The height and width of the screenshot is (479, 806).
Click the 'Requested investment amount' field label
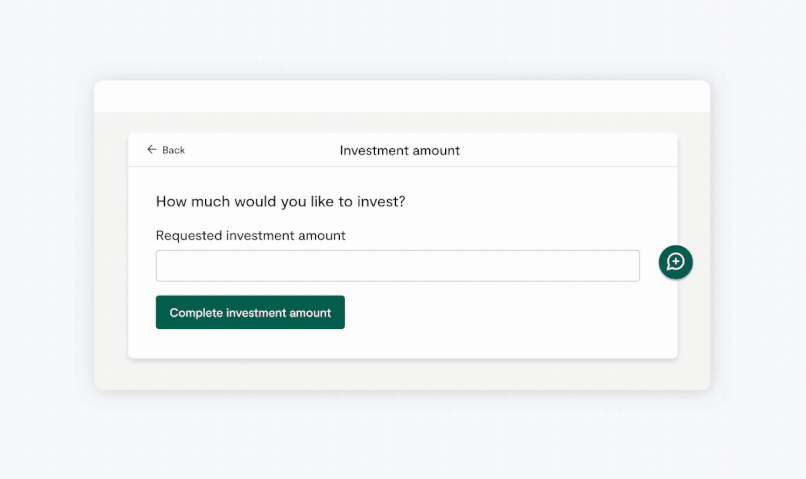(x=250, y=236)
